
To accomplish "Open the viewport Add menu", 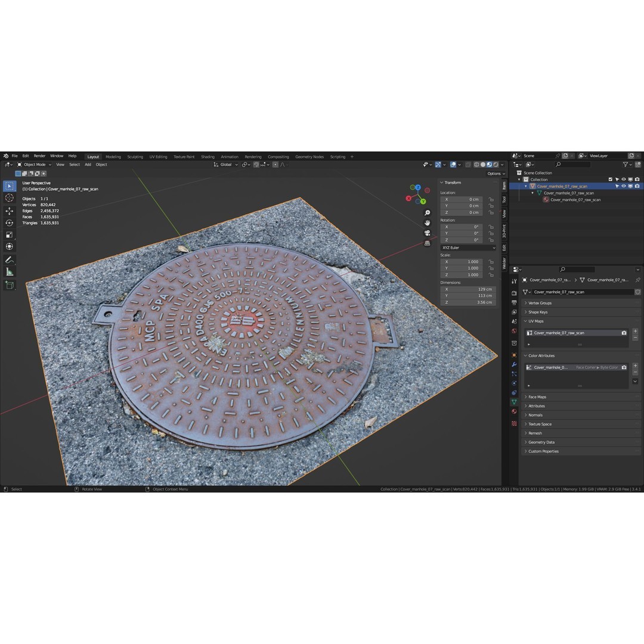I will tap(88, 165).
